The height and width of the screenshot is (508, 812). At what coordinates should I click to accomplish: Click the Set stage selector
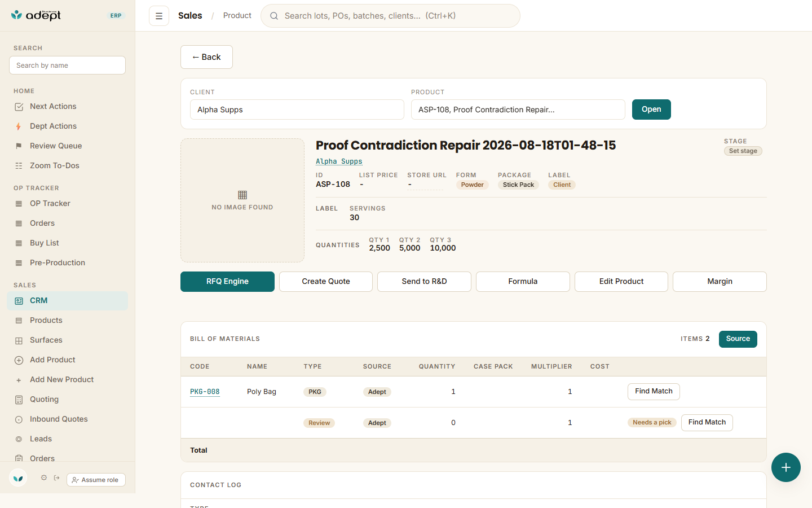743,151
